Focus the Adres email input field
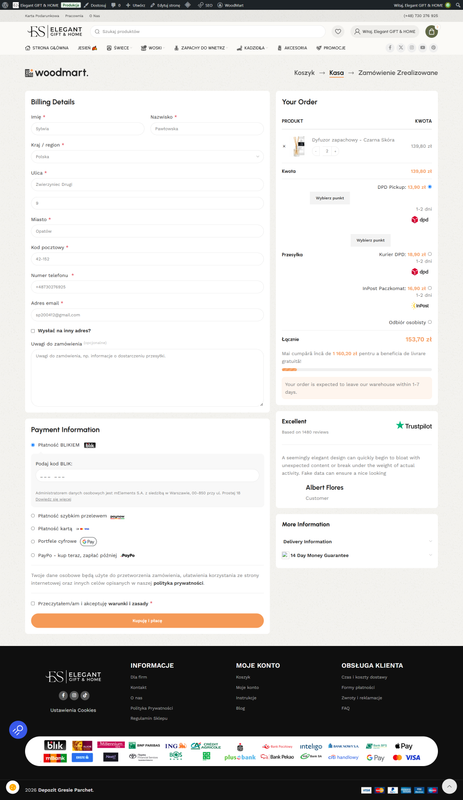The width and height of the screenshot is (463, 800). click(147, 315)
